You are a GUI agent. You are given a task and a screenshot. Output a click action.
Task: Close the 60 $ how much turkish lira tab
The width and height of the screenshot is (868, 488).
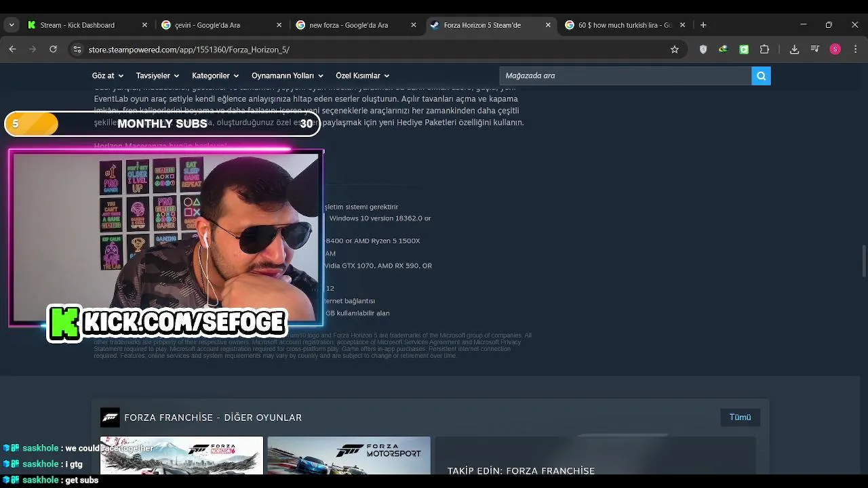click(x=682, y=25)
